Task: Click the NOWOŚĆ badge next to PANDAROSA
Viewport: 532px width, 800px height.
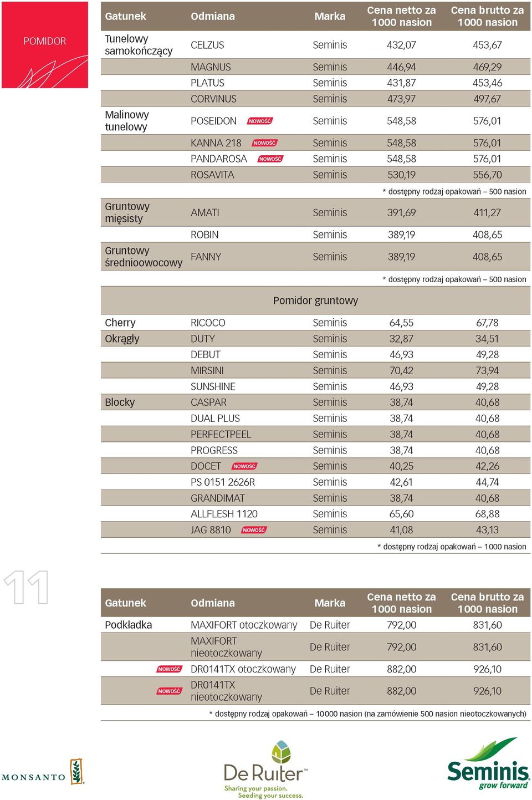Action: click(270, 159)
